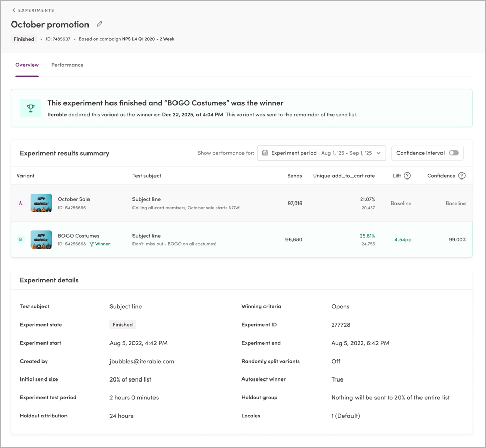Click the Variant column header

coord(26,176)
